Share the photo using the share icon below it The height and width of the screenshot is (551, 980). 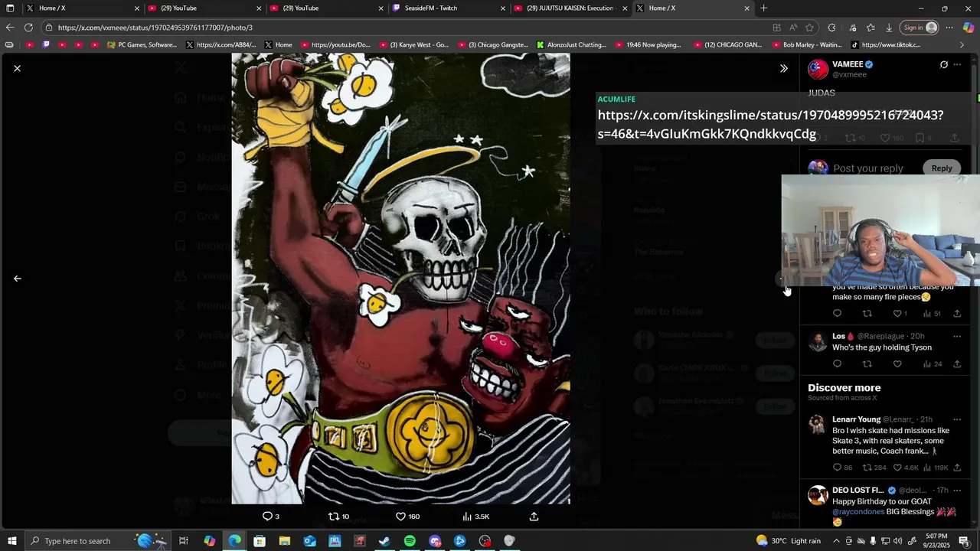[x=534, y=517]
